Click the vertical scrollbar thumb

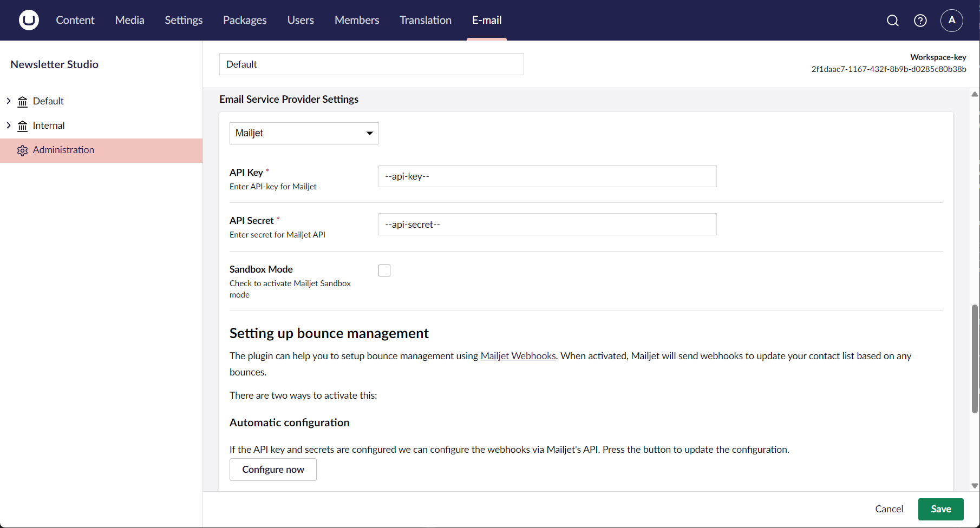975,359
